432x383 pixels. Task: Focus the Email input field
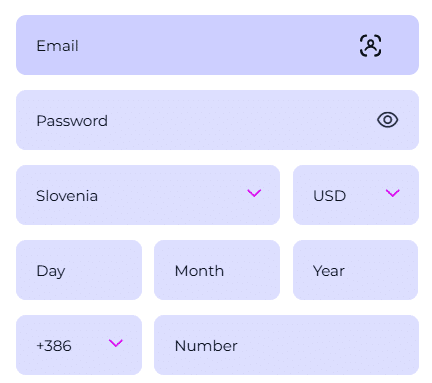[217, 45]
